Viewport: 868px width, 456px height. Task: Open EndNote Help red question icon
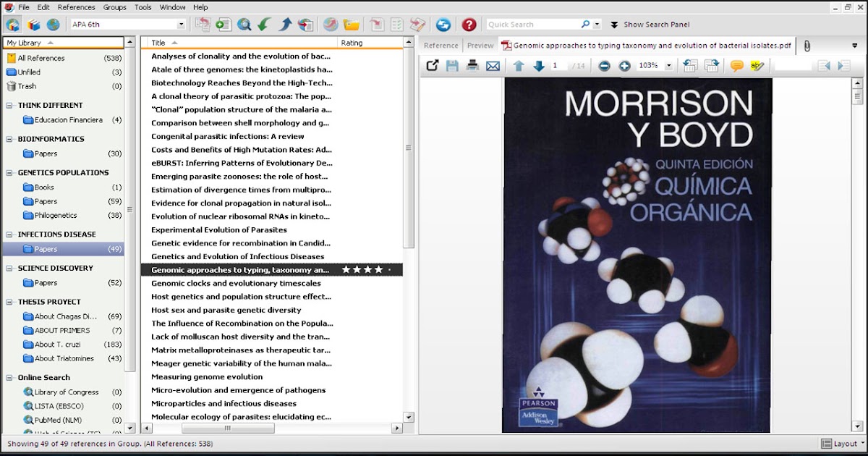click(x=469, y=25)
